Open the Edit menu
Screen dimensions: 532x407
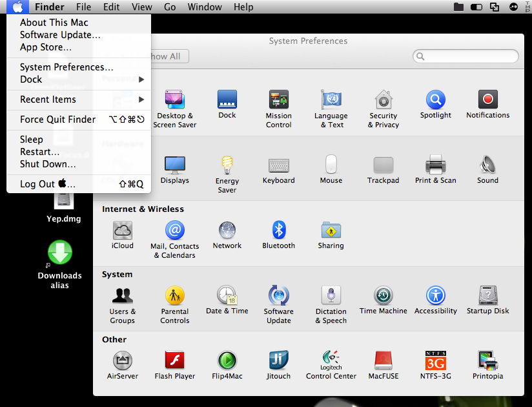[111, 7]
